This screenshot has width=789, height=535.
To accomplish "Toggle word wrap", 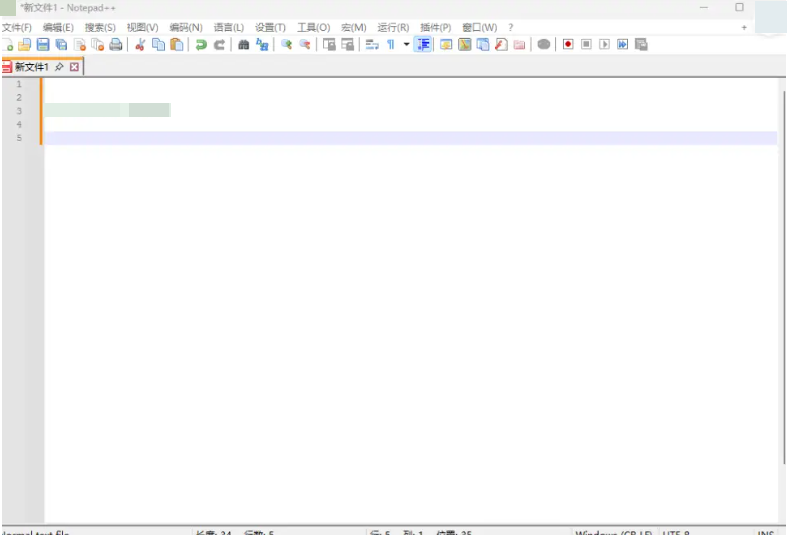I will 372,45.
